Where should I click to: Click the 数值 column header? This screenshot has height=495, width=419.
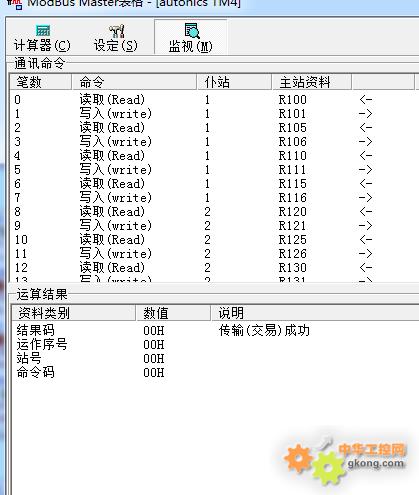173,313
